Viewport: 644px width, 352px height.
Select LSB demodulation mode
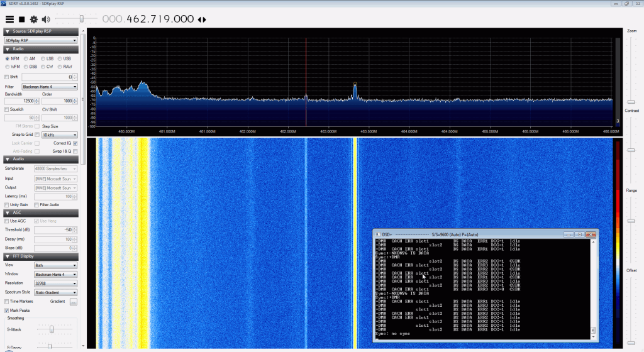pyautogui.click(x=43, y=58)
